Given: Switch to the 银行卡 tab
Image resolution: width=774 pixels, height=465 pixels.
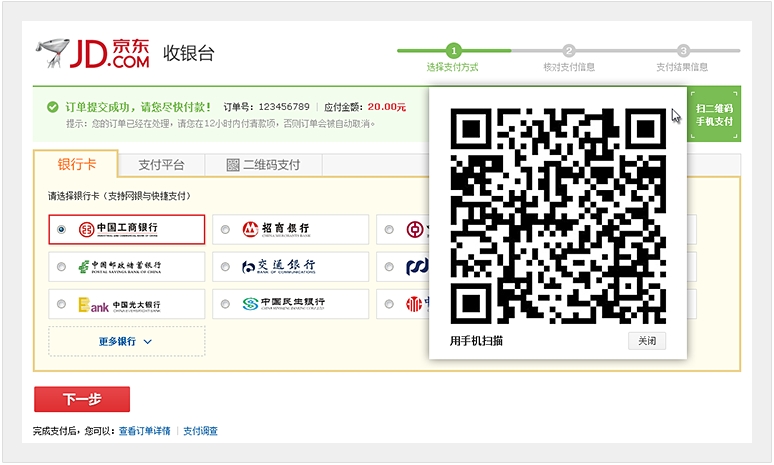Looking at the screenshot, I should 76,164.
